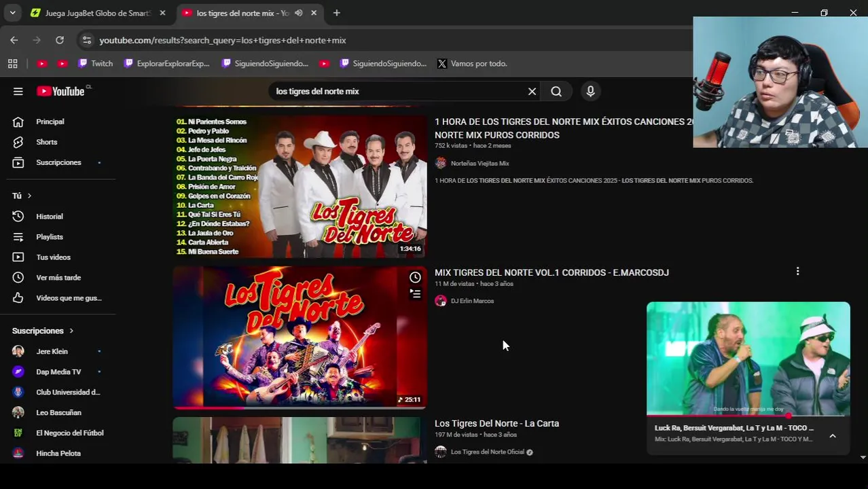This screenshot has height=489, width=868.
Task: Click the miniplayer Luck Ra video
Action: coord(748,358)
